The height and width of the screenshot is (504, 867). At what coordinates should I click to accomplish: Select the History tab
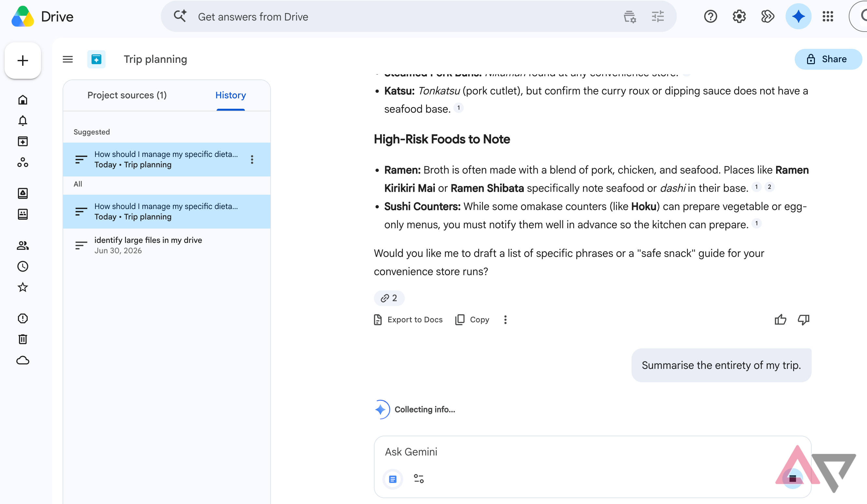[231, 95]
